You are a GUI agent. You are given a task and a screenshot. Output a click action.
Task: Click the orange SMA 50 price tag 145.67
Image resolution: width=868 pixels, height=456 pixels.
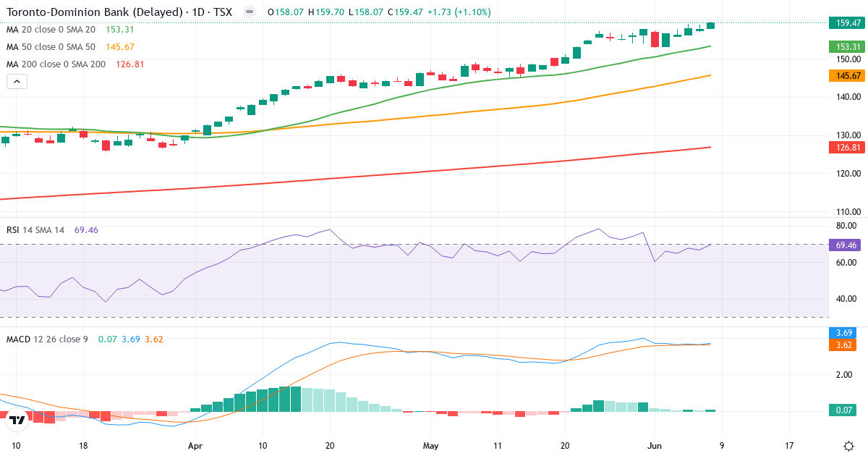click(848, 75)
